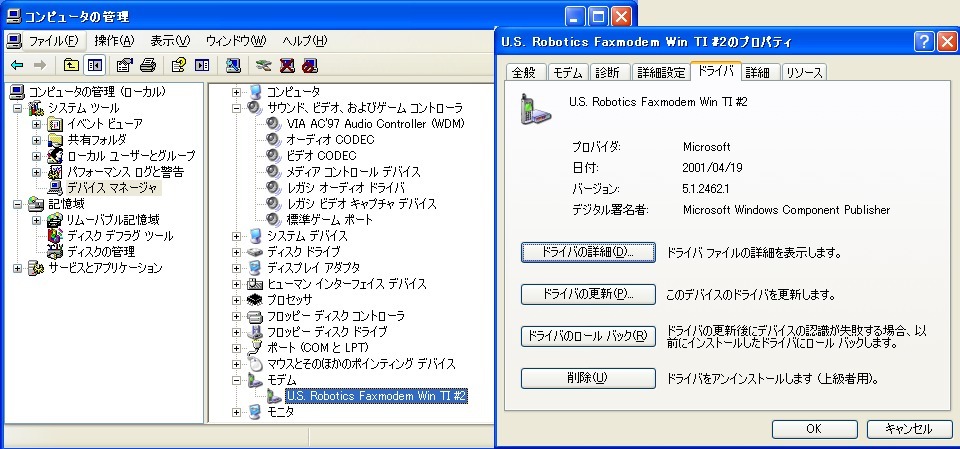Click the Back arrow in the toolbar
Screen dimensions: 960x449
pos(17,65)
